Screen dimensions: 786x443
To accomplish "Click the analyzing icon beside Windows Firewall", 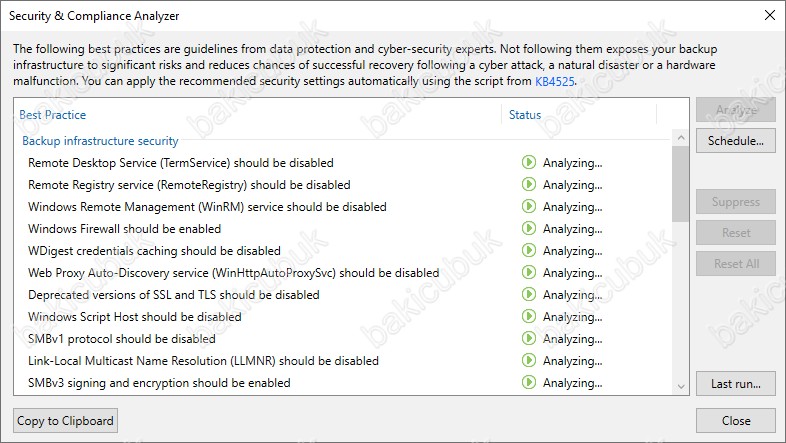I will [529, 229].
